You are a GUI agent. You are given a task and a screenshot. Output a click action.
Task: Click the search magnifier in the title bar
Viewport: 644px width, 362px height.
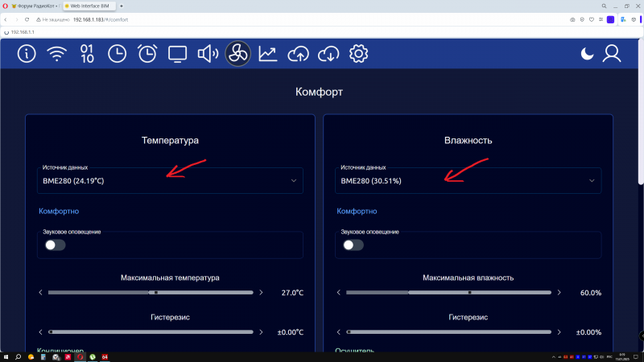(605, 6)
